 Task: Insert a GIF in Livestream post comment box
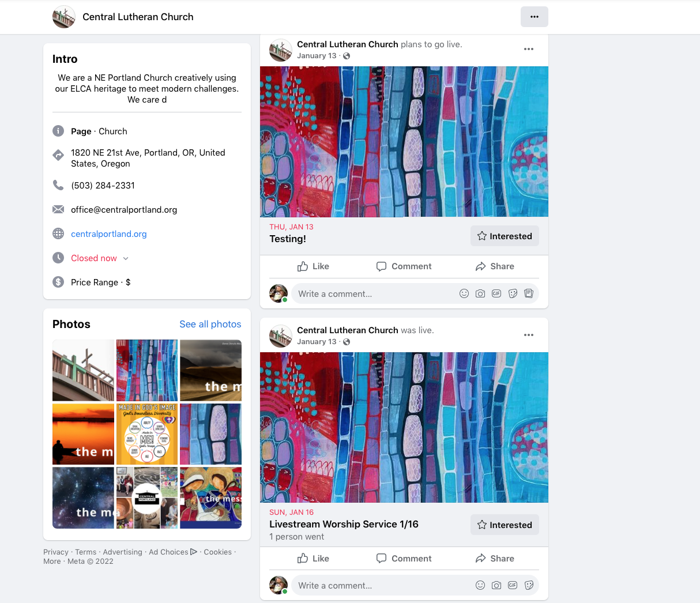513,585
